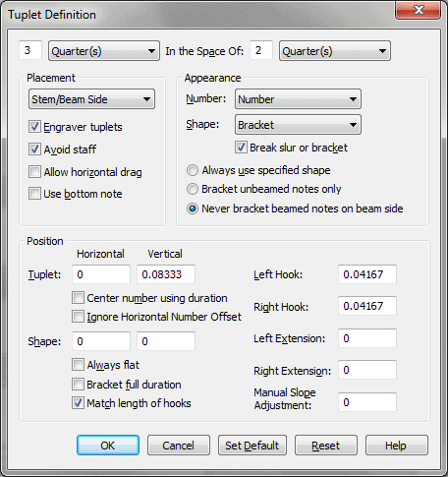Viewport: 448px width, 477px height.
Task: Click the Reset button
Action: tap(326, 446)
